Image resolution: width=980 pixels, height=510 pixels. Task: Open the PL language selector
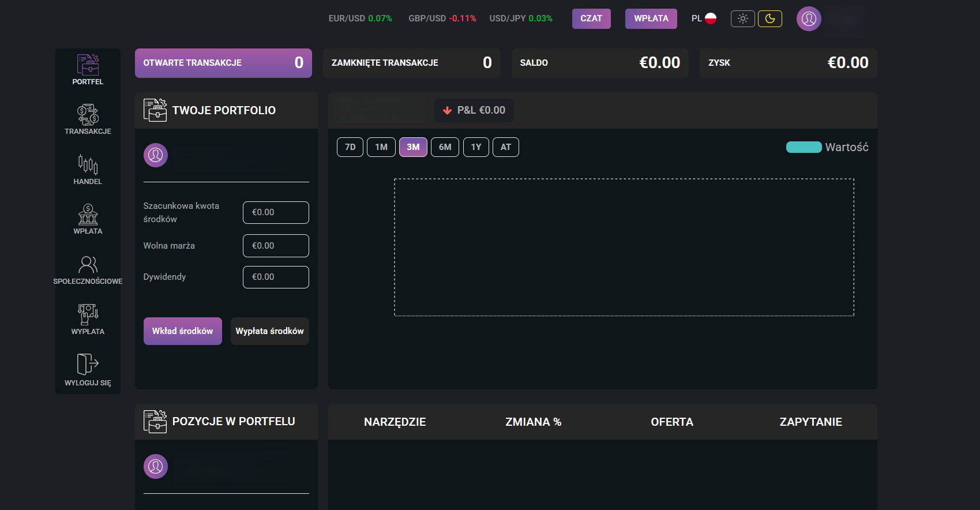point(704,18)
